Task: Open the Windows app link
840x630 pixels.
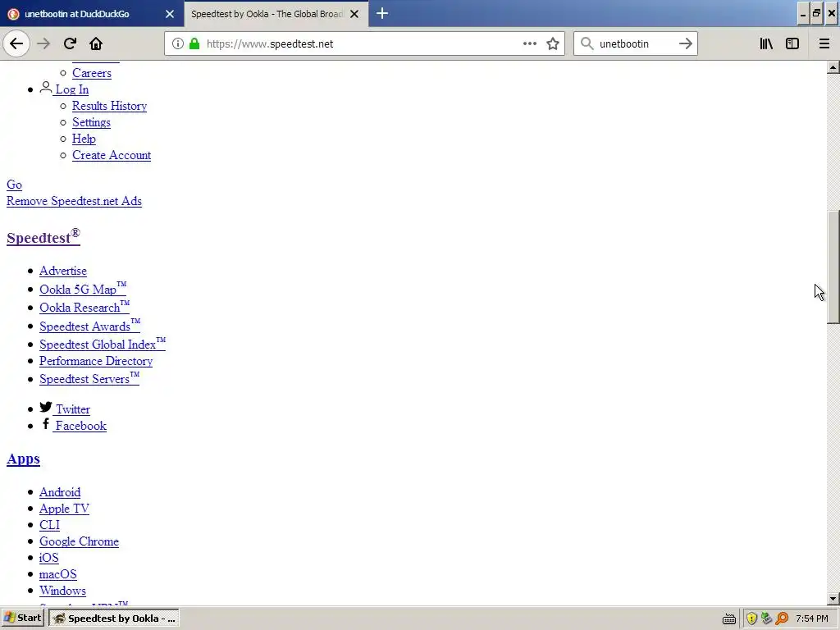Action: [62, 591]
